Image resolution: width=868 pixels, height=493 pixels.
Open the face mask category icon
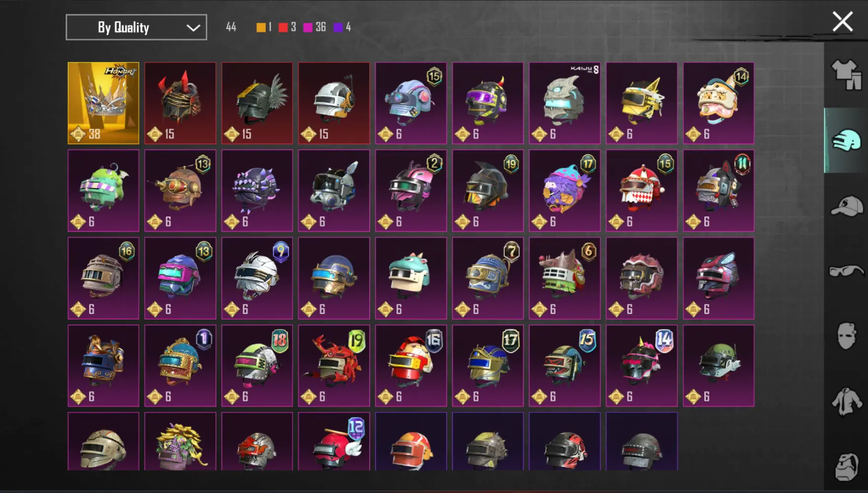(846, 336)
